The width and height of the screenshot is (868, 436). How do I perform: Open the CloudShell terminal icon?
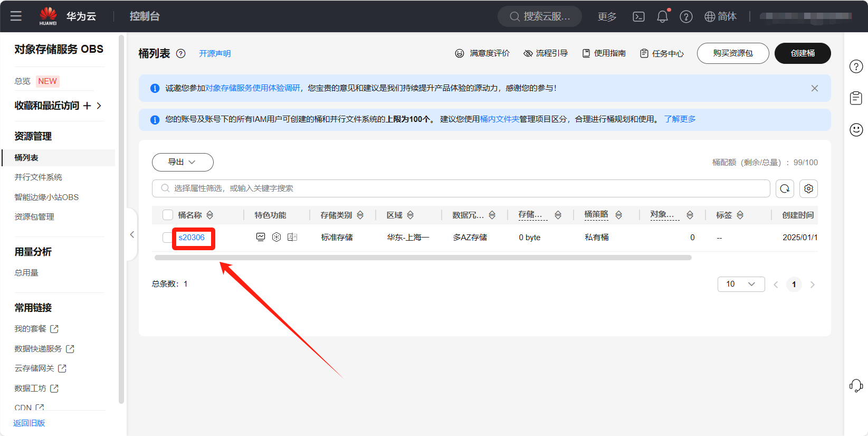pyautogui.click(x=638, y=17)
